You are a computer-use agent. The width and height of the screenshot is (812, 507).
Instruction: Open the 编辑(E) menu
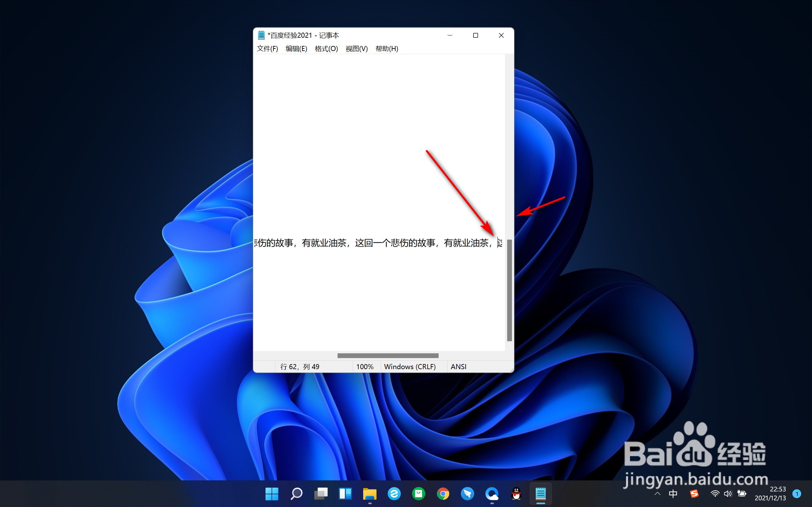coord(296,48)
